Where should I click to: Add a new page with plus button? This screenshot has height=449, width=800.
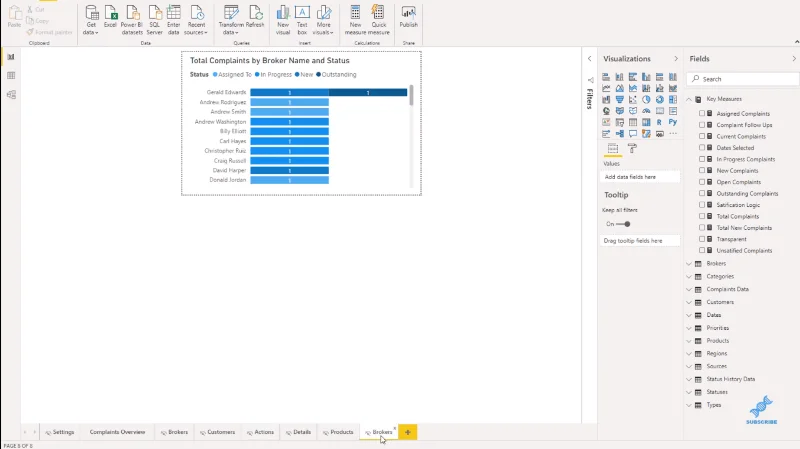(x=408, y=432)
